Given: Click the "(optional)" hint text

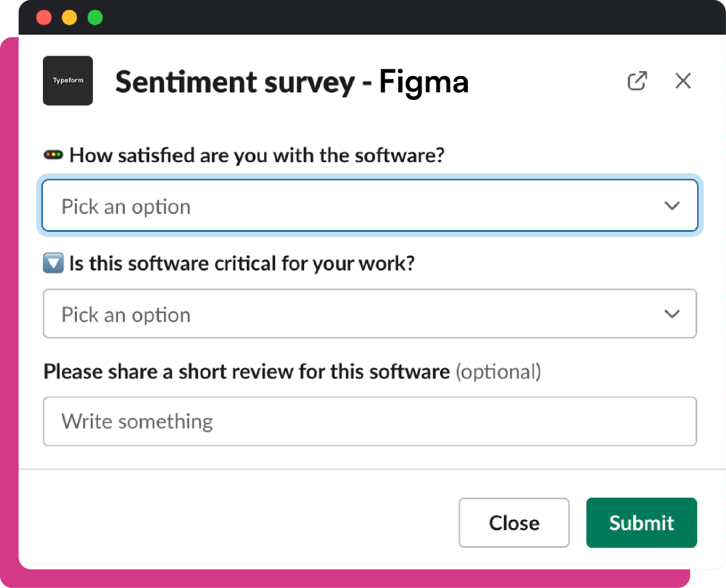Looking at the screenshot, I should 498,372.
